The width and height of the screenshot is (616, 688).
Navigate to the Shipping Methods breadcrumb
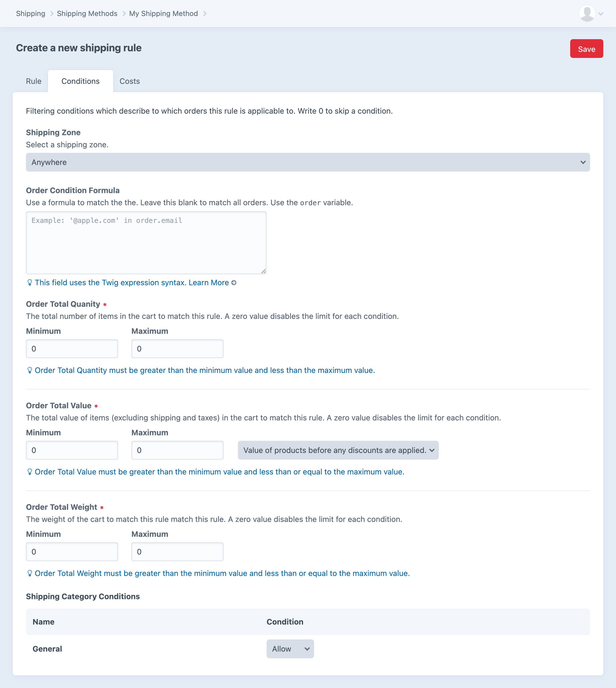coord(87,14)
